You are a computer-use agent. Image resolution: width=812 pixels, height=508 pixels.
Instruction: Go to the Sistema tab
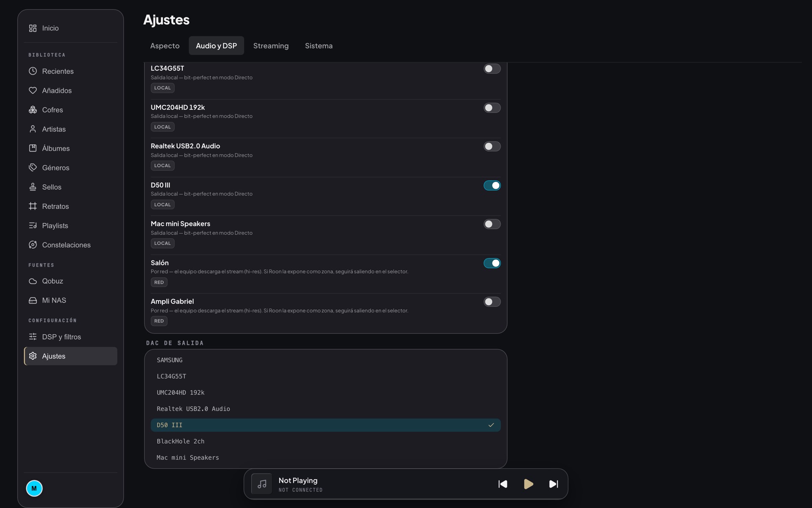[x=319, y=46]
